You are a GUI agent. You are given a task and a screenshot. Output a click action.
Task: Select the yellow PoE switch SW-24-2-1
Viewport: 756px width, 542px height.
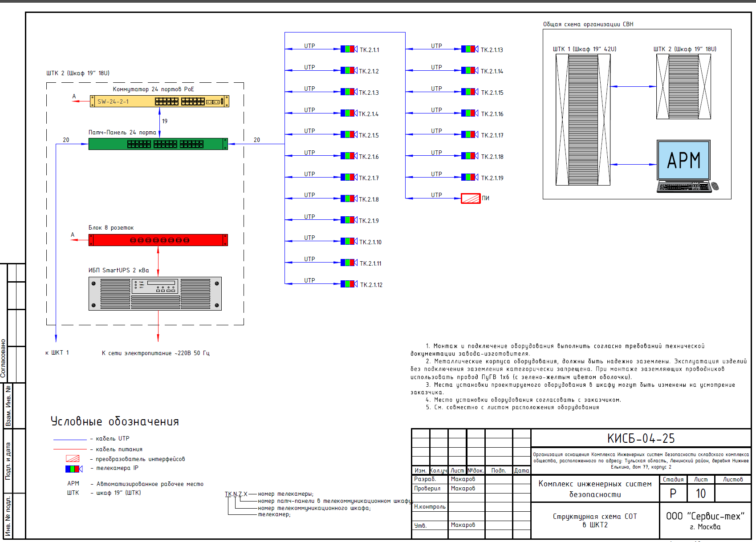159,101
